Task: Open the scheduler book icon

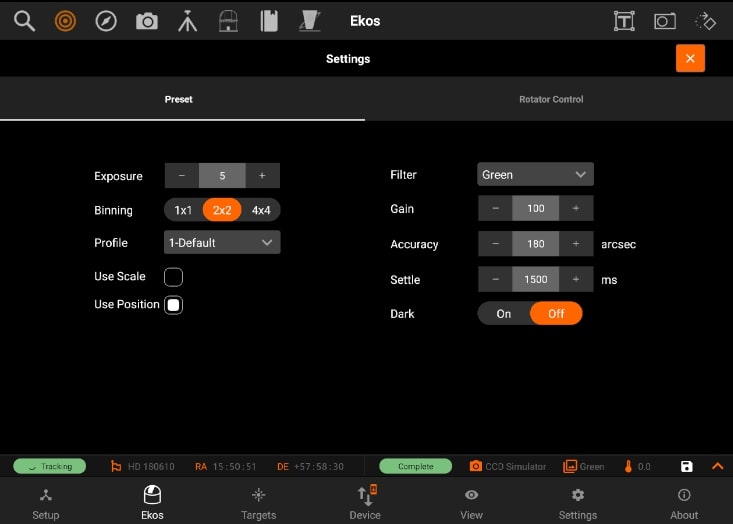Action: click(269, 21)
